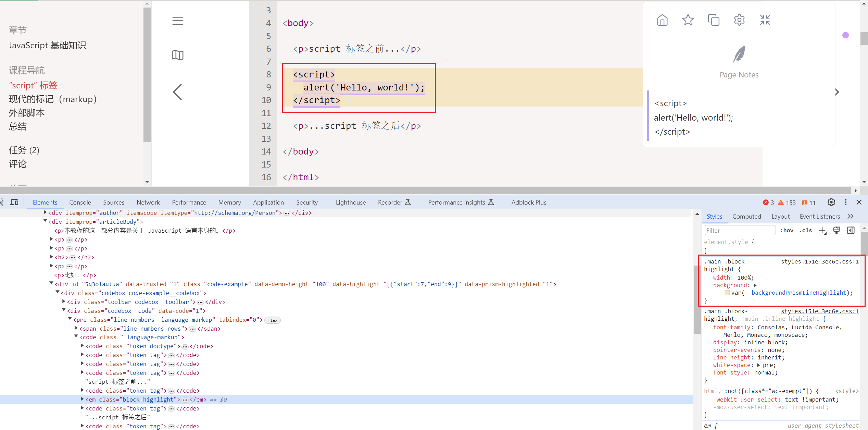Click the Styles filter input field
The image size is (868, 430).
click(740, 230)
